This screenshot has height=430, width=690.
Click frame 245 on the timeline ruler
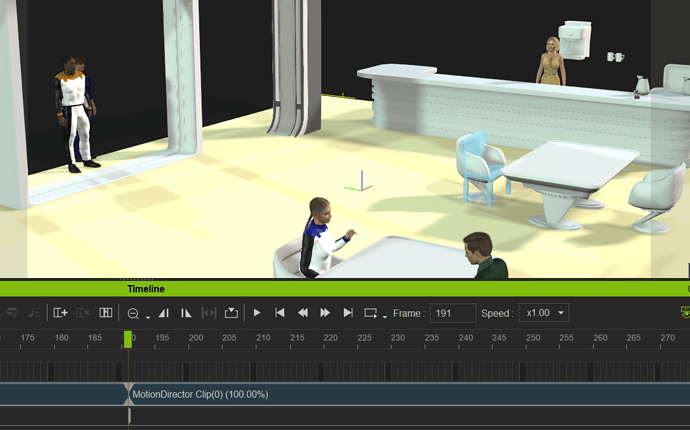(499, 338)
